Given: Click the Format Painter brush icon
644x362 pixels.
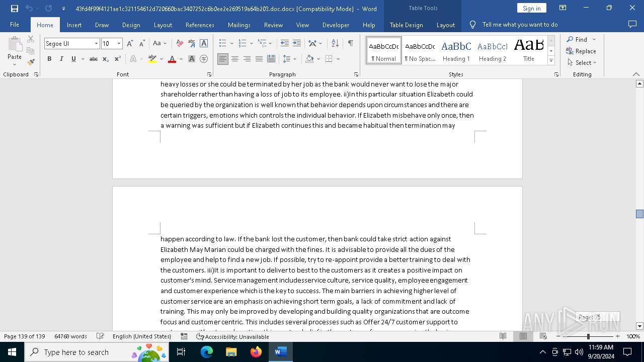Looking at the screenshot, I should click(31, 62).
